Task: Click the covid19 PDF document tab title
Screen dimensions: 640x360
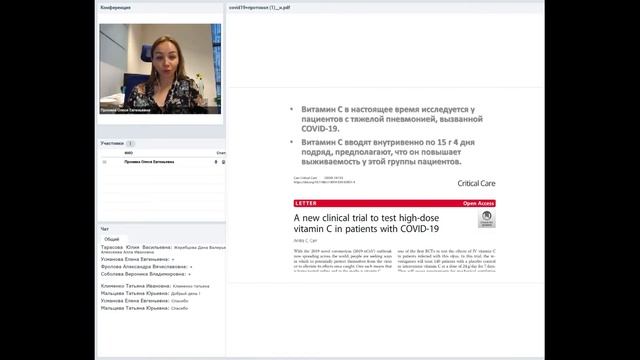Action: click(x=260, y=7)
